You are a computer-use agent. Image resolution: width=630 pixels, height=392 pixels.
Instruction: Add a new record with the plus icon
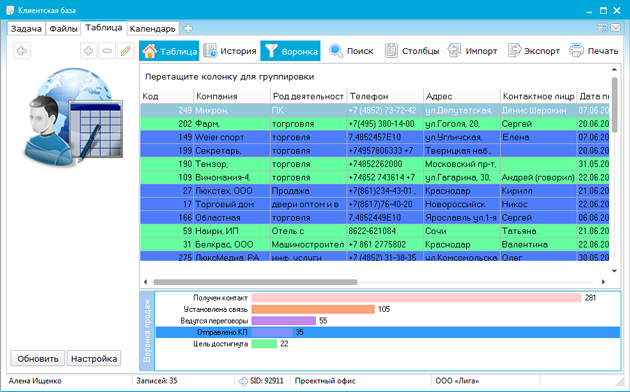pyautogui.click(x=88, y=51)
